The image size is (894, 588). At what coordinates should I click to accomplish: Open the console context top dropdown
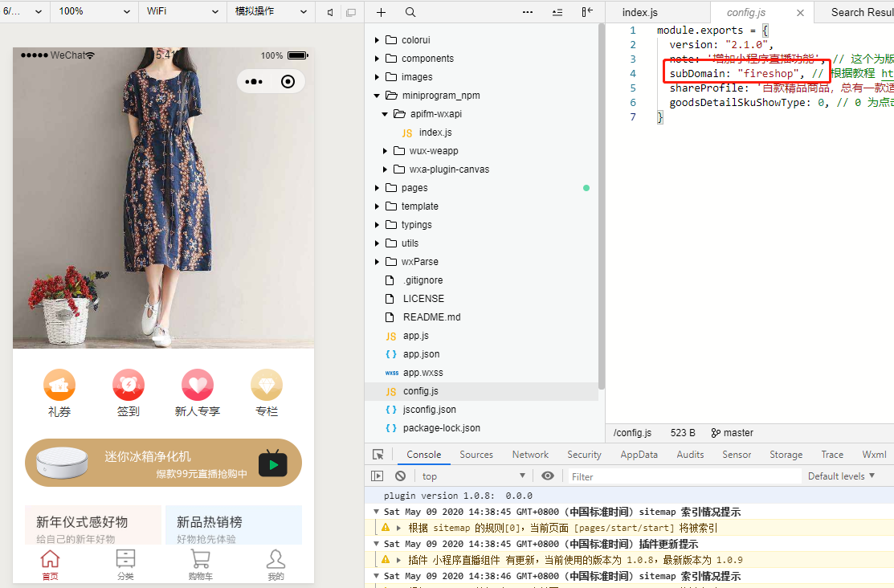pyautogui.click(x=472, y=476)
